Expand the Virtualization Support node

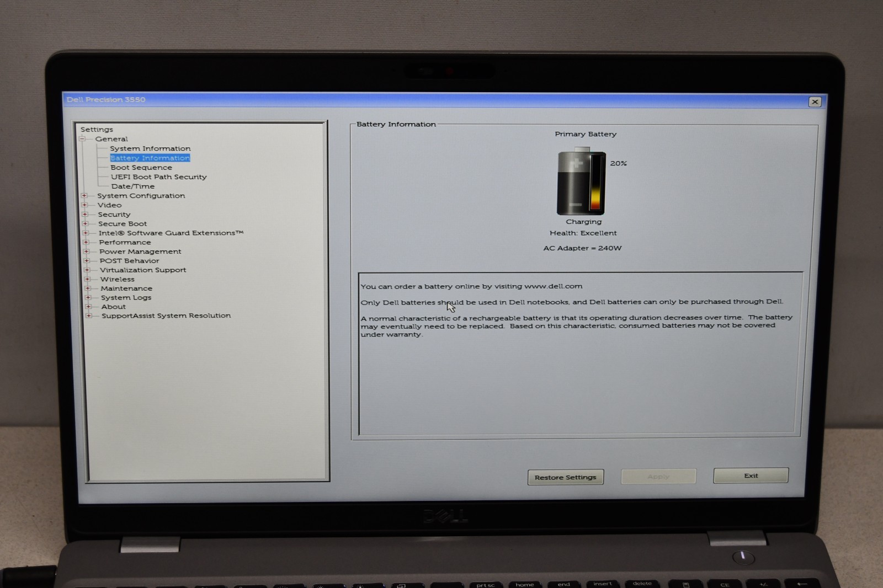[x=87, y=270]
